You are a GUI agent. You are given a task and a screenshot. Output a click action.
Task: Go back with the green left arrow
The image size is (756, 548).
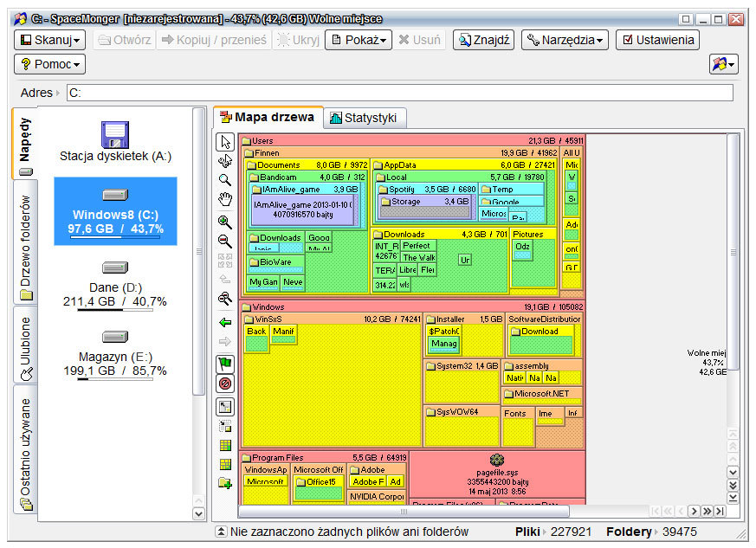click(225, 322)
